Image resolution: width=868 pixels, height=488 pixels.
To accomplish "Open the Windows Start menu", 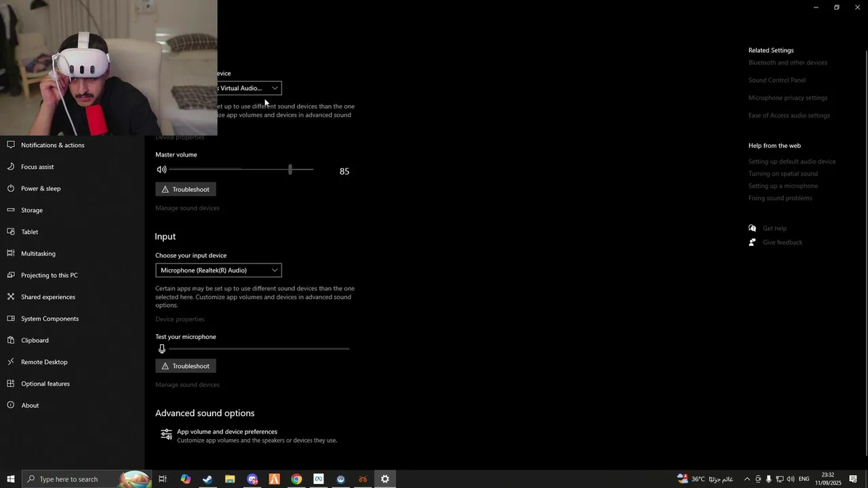I will (10, 479).
